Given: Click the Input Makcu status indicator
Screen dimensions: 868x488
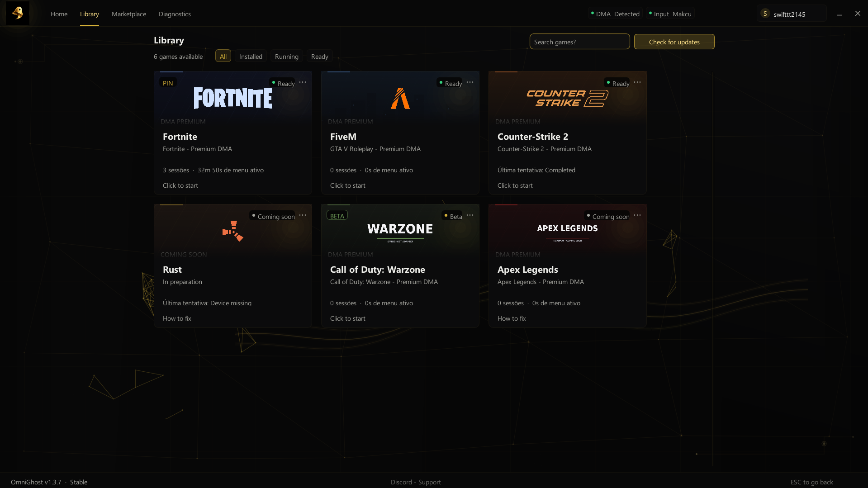Looking at the screenshot, I should point(670,14).
